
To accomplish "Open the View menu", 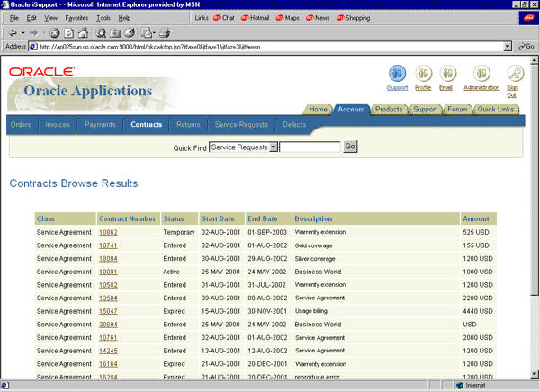I will click(x=50, y=18).
